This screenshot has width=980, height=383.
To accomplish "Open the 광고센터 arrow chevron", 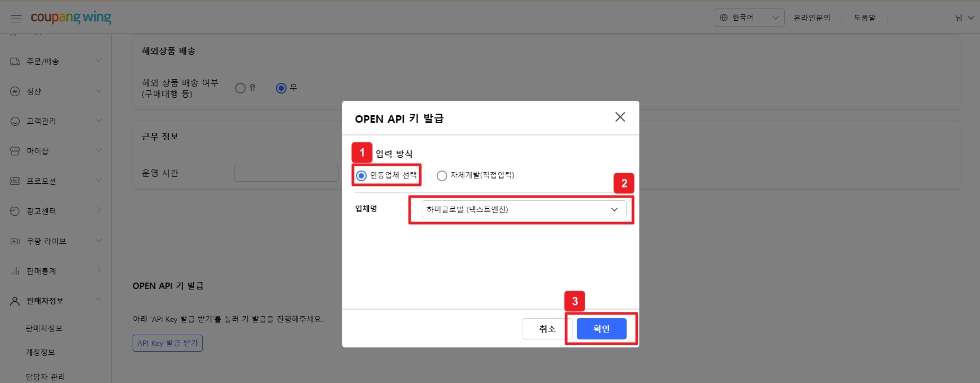I will click(99, 210).
